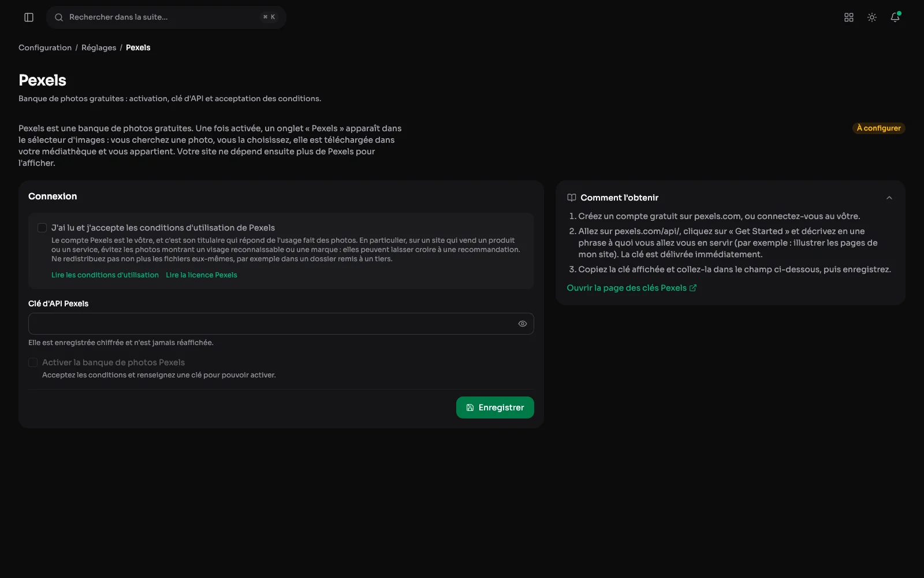Click the Pexels breadcrumb item
Screen dimensions: 924x578
click(x=138, y=47)
